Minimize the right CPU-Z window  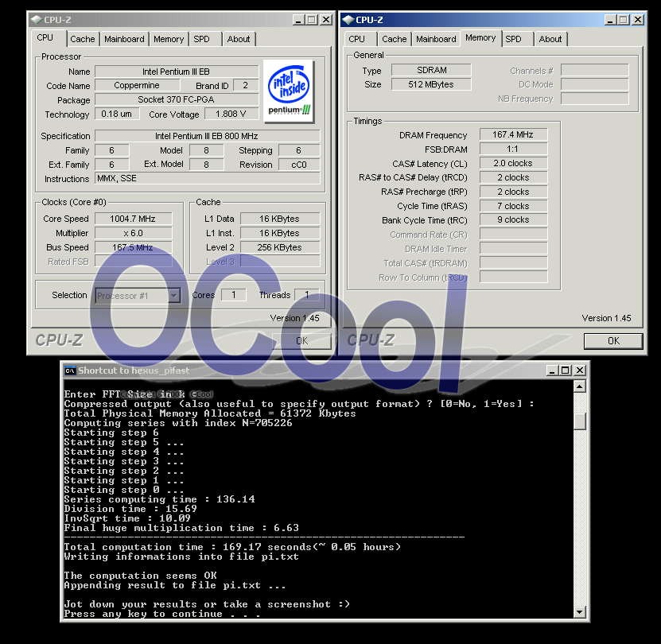tap(610, 20)
